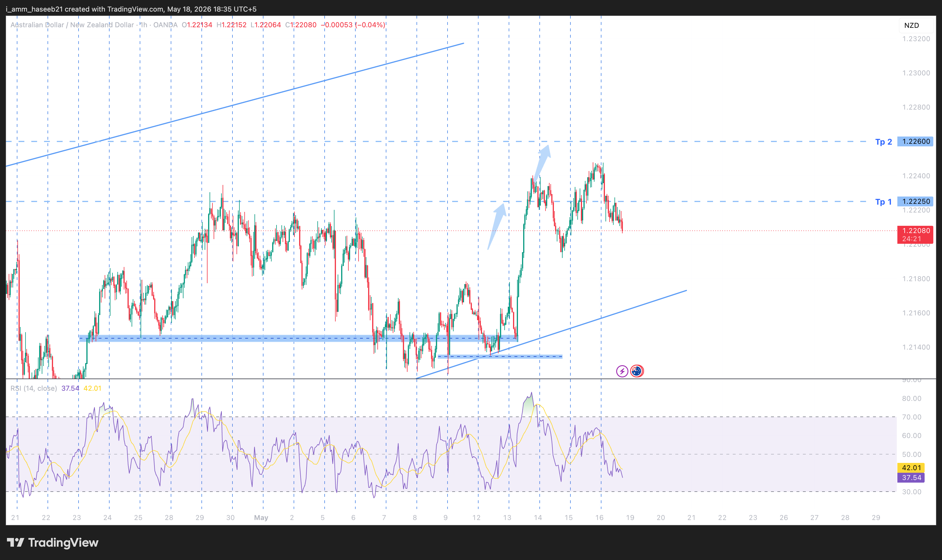Screen dimensions: 942x560
Task: Click date 16 on the time axis
Action: click(599, 518)
